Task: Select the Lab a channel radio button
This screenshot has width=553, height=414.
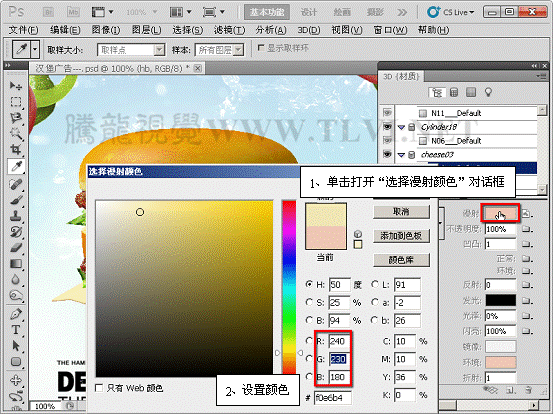Action: pyautogui.click(x=375, y=302)
